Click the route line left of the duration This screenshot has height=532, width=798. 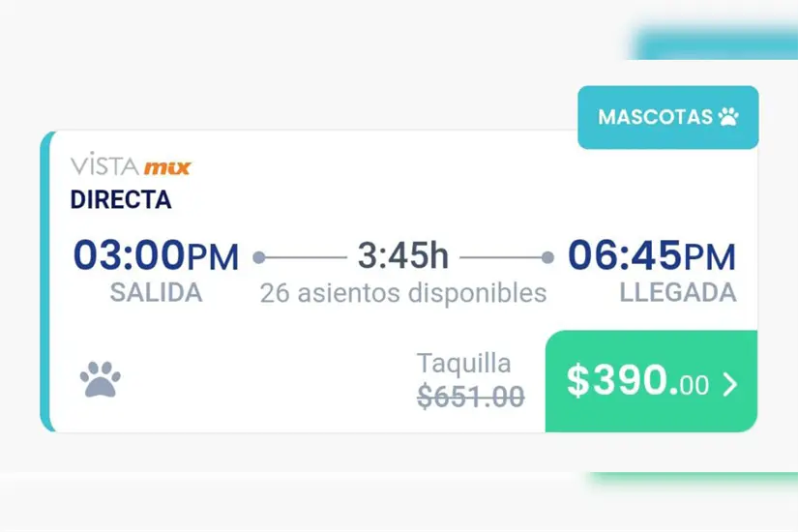click(305, 258)
